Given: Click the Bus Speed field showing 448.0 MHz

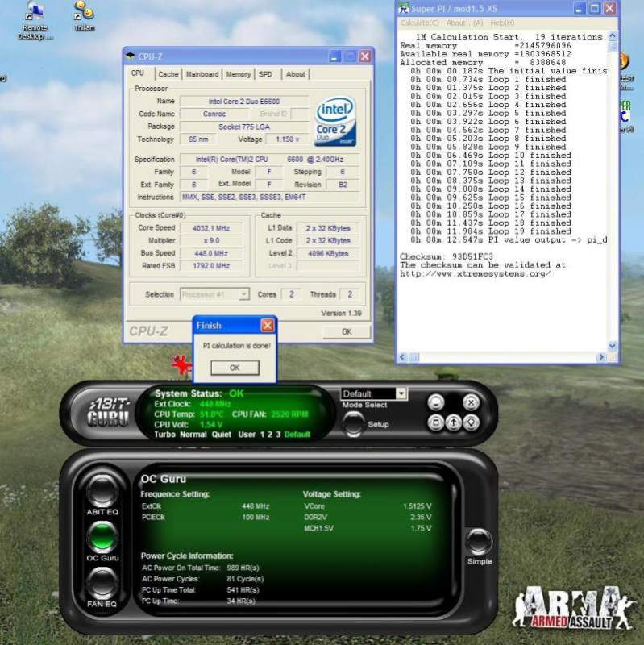Looking at the screenshot, I should point(211,253).
